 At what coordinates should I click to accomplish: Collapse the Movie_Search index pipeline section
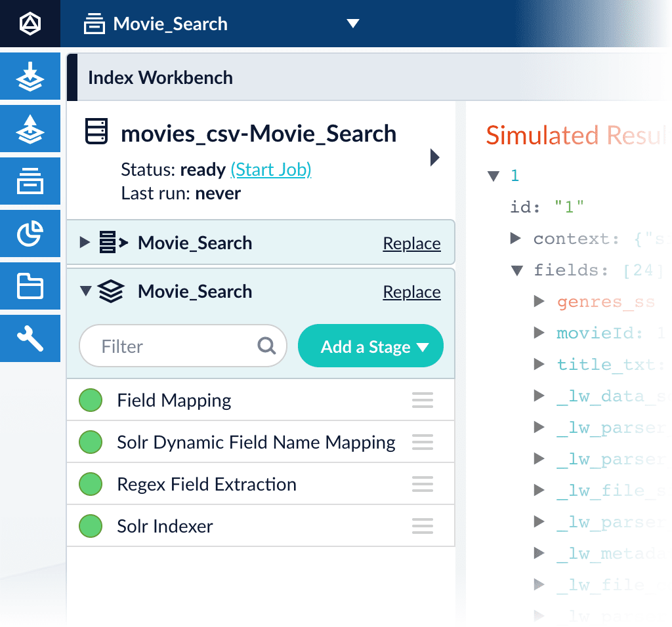(x=86, y=291)
